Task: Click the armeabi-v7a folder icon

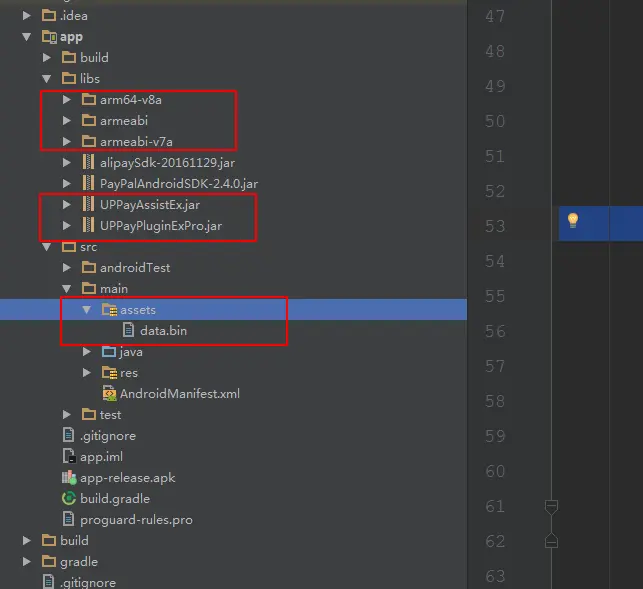Action: [89, 142]
